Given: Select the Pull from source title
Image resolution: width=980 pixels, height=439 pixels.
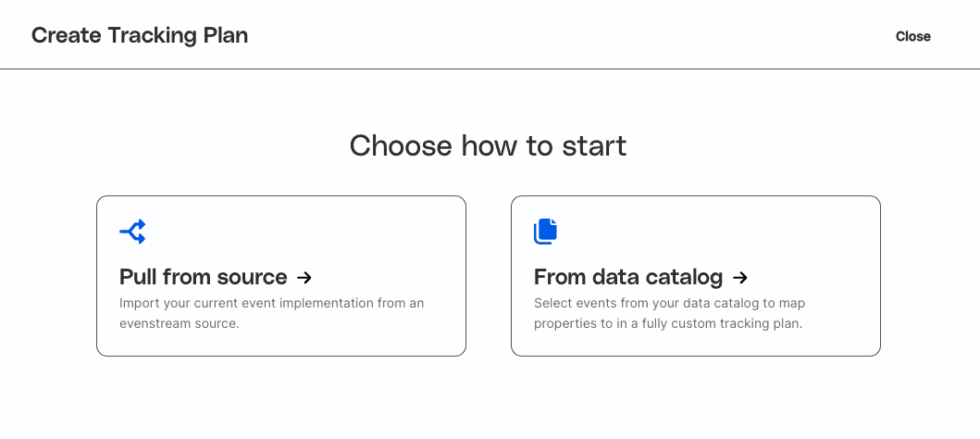Looking at the screenshot, I should pos(204,277).
